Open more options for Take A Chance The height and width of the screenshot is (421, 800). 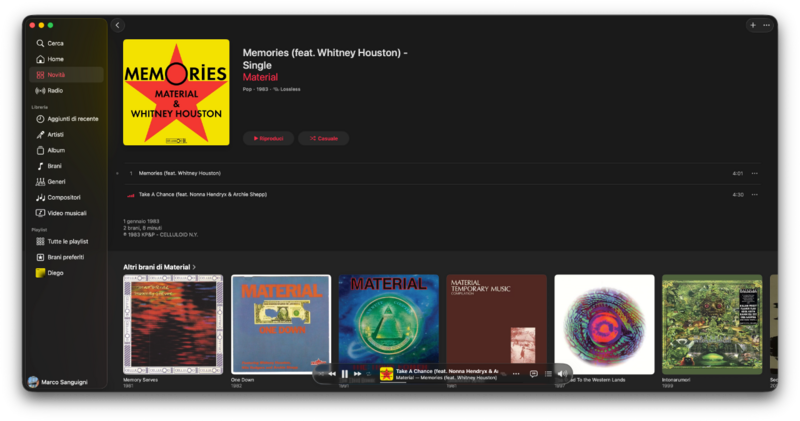(755, 195)
